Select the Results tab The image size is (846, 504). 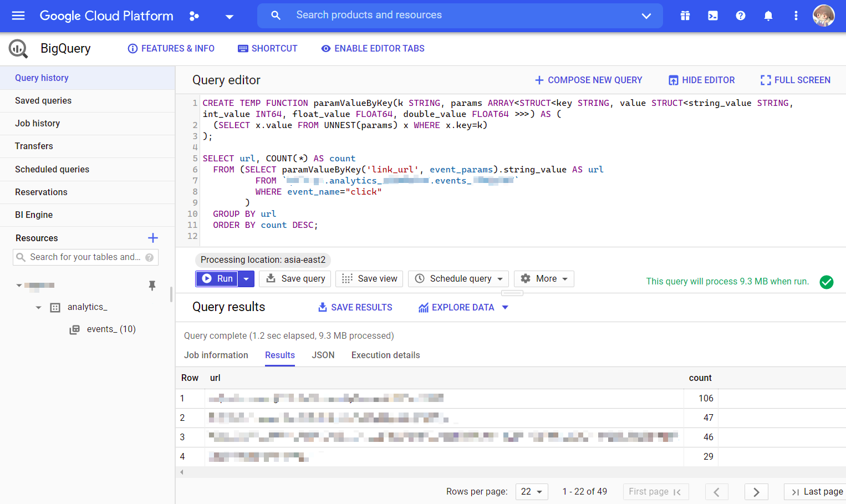pyautogui.click(x=280, y=355)
